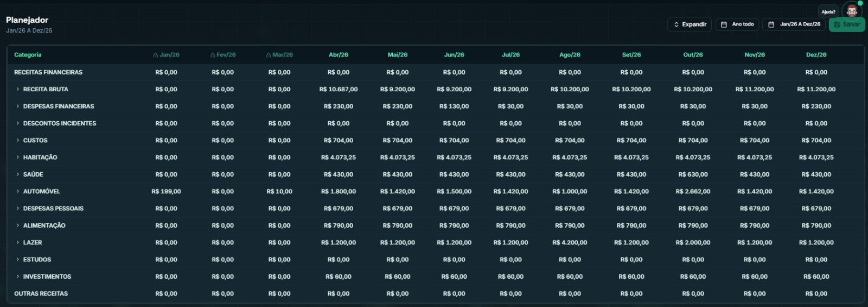Click the user avatar icon
The height and width of the screenshot is (307, 868).
[851, 11]
